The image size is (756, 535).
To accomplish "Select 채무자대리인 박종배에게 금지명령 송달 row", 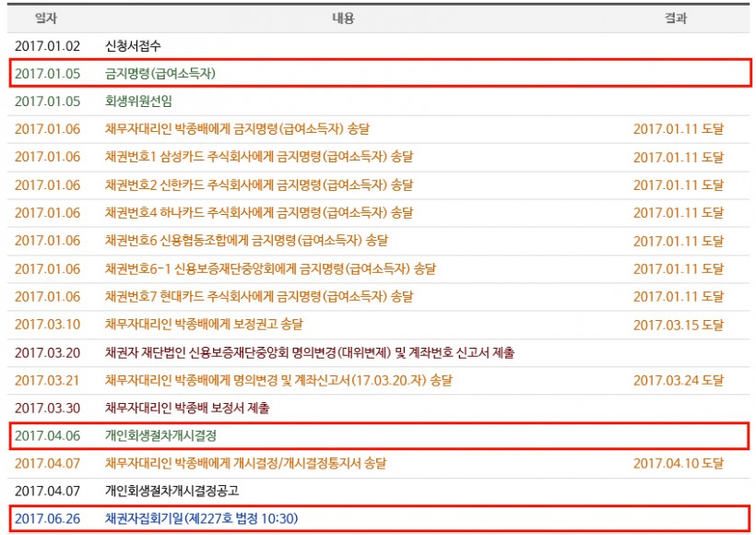I will pos(237,129).
